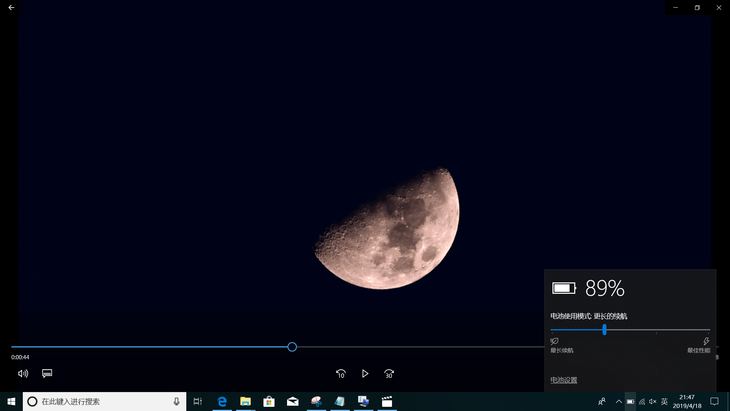Skip back 10 seconds
This screenshot has width=730, height=411.
[x=340, y=373]
